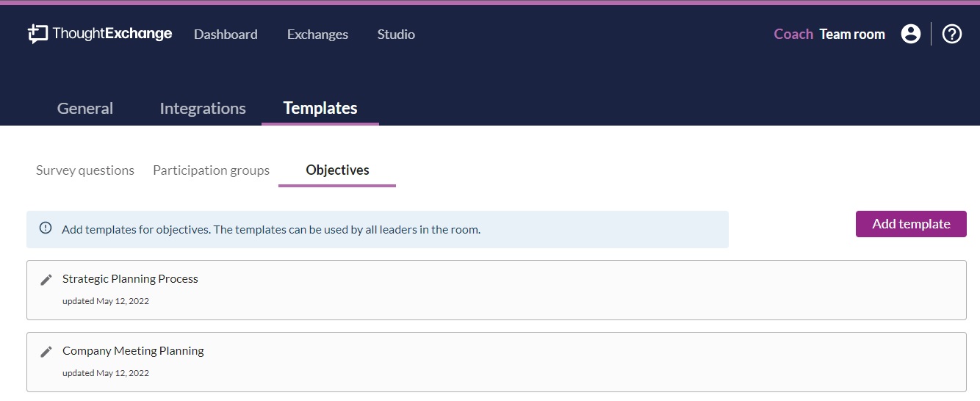The width and height of the screenshot is (980, 401).
Task: Click the Team room label
Action: point(852,34)
